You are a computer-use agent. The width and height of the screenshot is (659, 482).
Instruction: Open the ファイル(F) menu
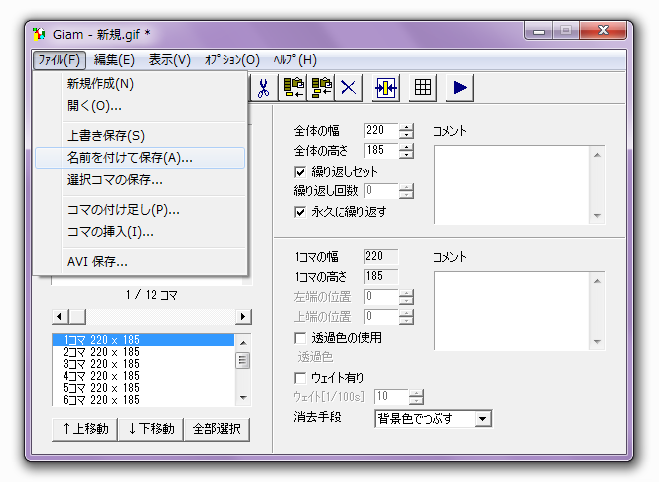tap(59, 60)
